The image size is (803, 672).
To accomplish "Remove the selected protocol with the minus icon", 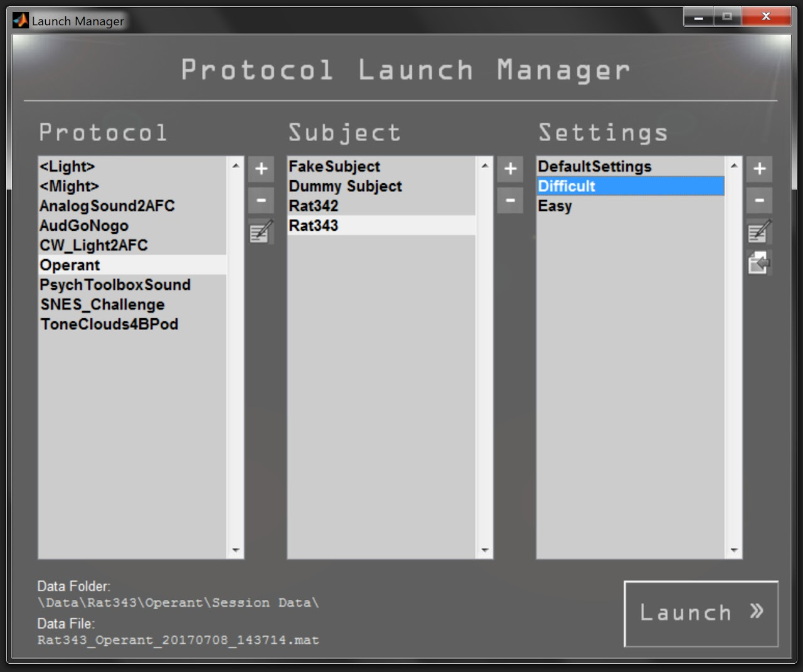I will [x=261, y=201].
